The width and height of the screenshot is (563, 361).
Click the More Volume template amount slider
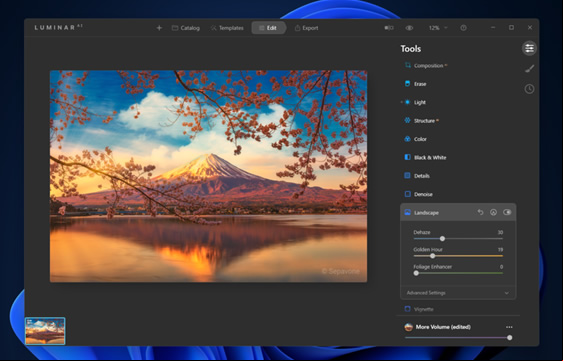[x=458, y=338]
